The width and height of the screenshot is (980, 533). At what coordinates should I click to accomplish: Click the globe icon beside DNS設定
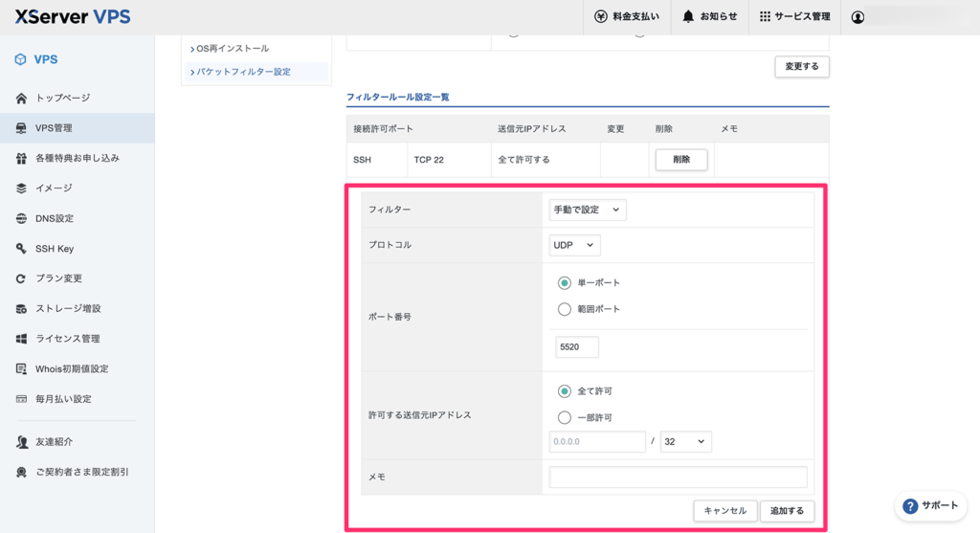[21, 218]
